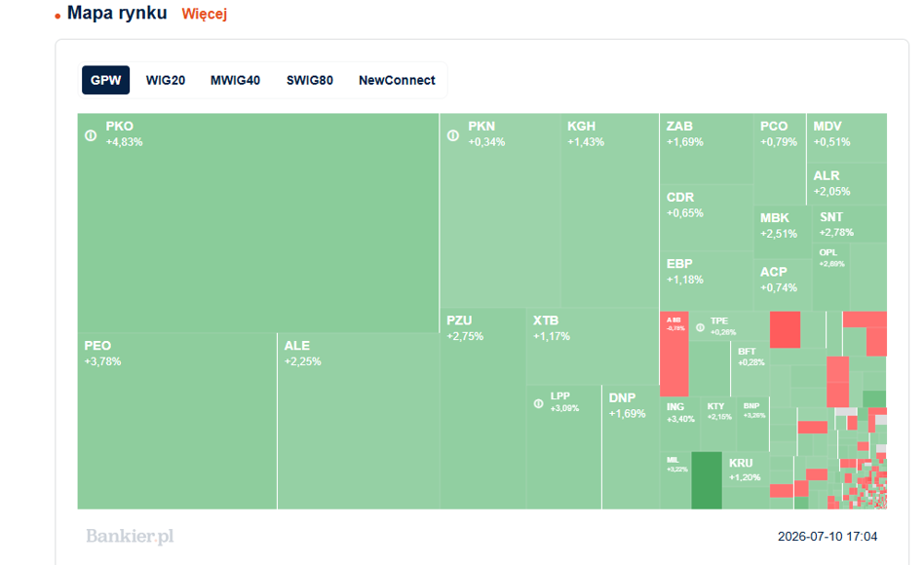The height and width of the screenshot is (565, 924).
Task: Switch to the WIG20 tab
Action: (166, 80)
